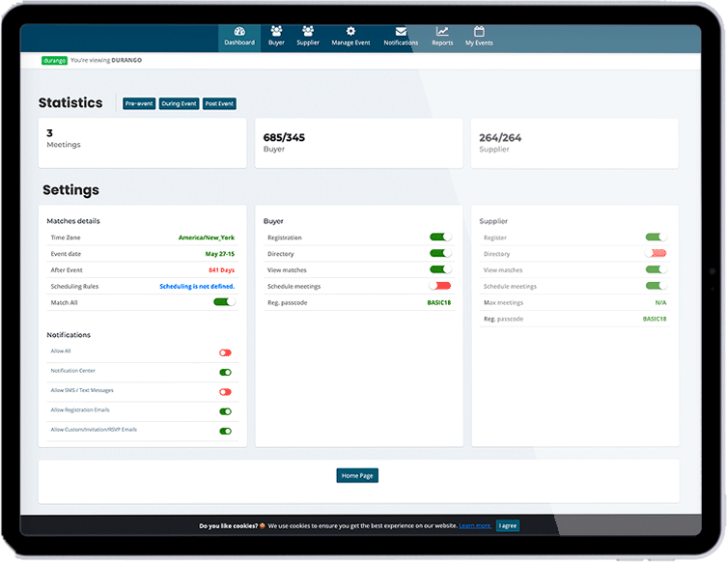Viewport: 728px width, 562px height.
Task: Open the Dashboard gauge icon
Action: pos(239,31)
